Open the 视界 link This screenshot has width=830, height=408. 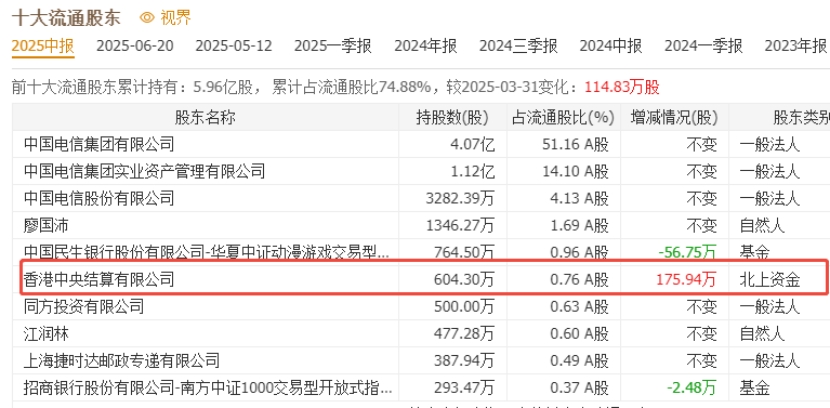(175, 18)
